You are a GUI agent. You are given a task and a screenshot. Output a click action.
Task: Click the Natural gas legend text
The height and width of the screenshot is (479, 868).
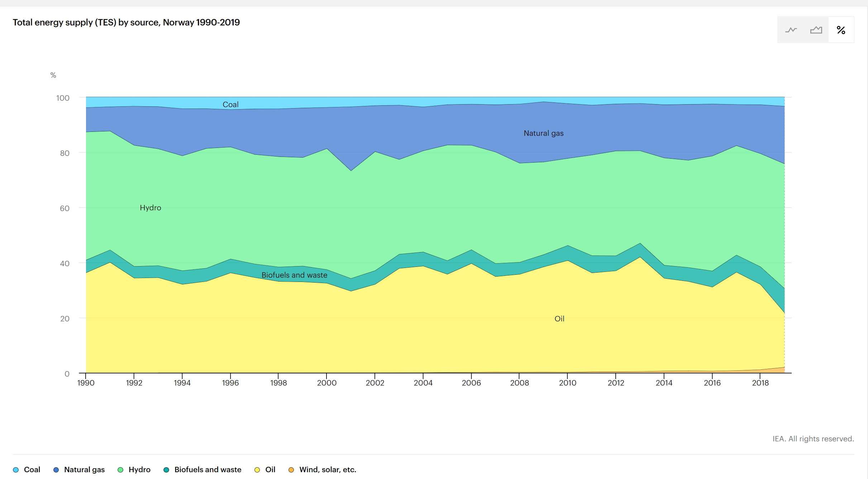click(84, 470)
